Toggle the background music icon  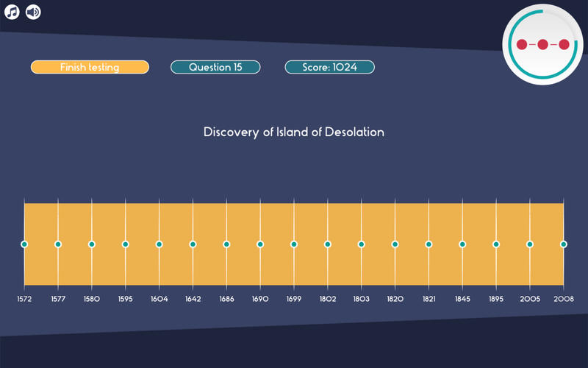(x=12, y=12)
